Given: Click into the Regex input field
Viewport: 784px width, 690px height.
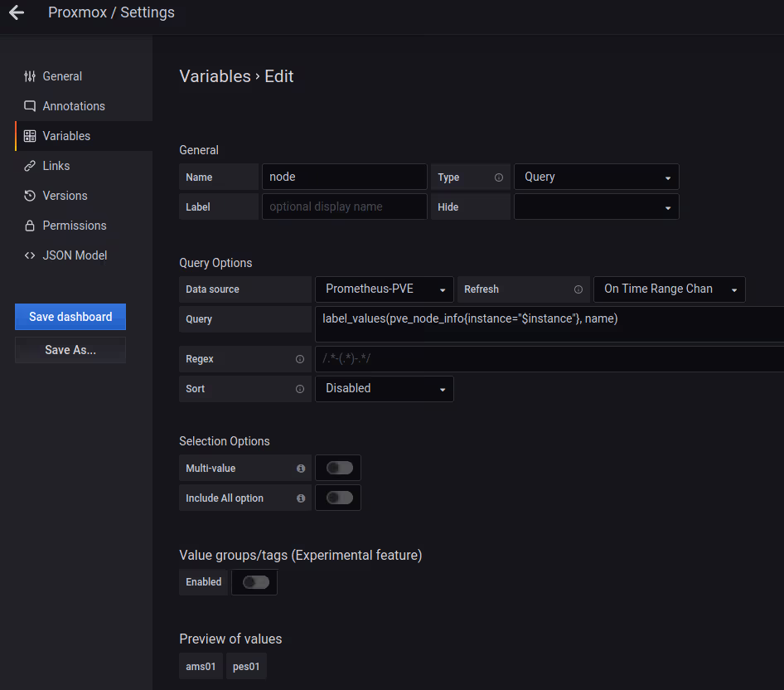Looking at the screenshot, I should coord(547,359).
